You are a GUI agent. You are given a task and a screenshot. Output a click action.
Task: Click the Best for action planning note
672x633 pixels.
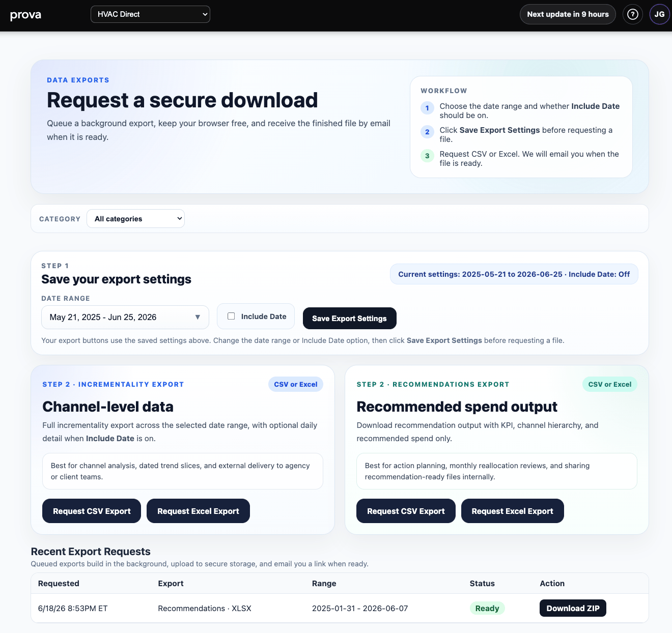pyautogui.click(x=497, y=471)
